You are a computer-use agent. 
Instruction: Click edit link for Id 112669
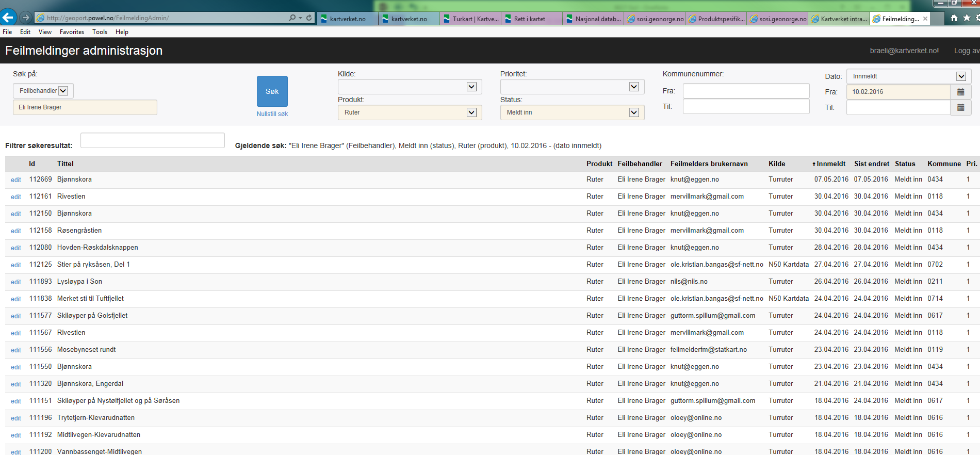[16, 180]
